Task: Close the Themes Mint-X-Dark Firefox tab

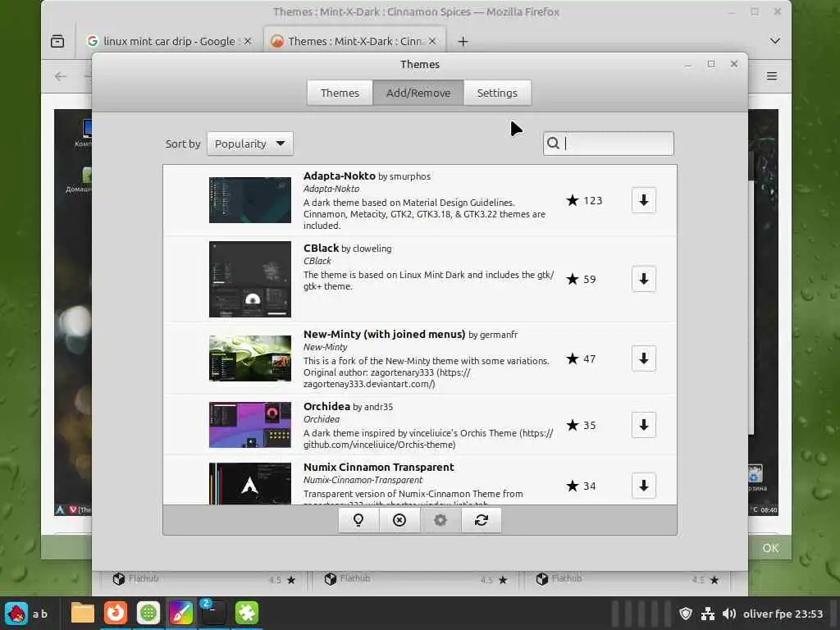Action: tap(432, 41)
